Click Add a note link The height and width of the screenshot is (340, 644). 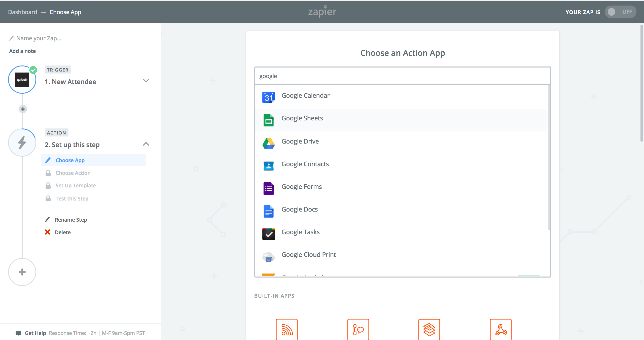tap(22, 51)
